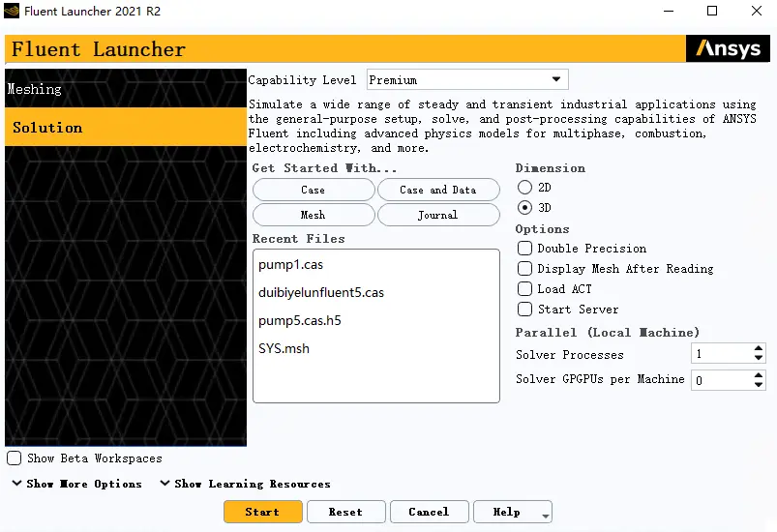Decrease Solver Processes with down arrow
Viewport: 777px width, 532px height.
[x=759, y=358]
